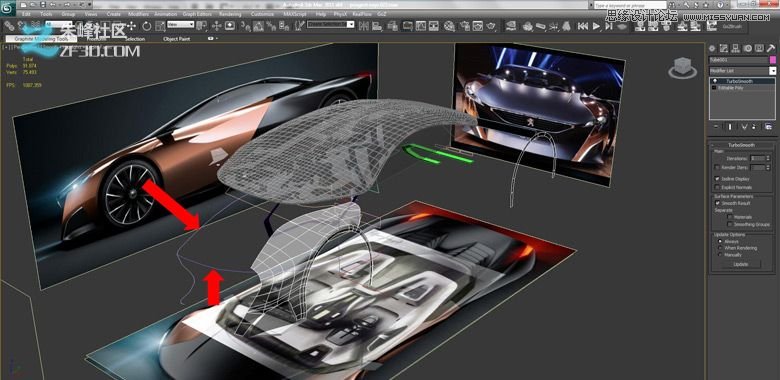Screen dimensions: 780x380
Task: Switch to the Object Paint ribbon tab
Action: pyautogui.click(x=177, y=39)
